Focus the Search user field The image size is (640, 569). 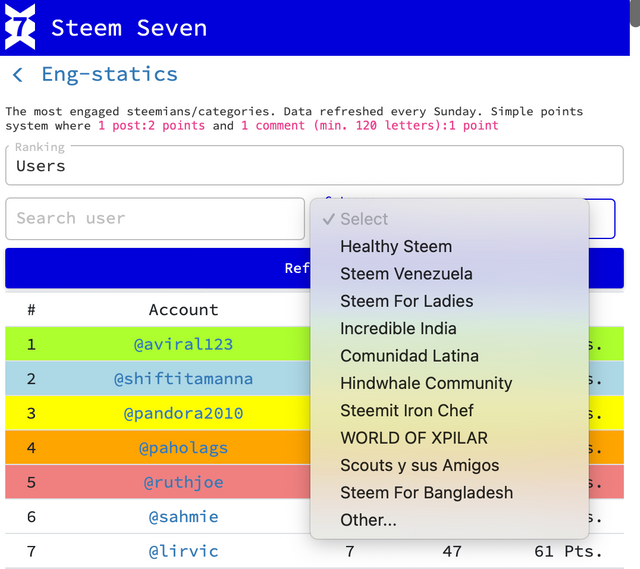point(155,218)
